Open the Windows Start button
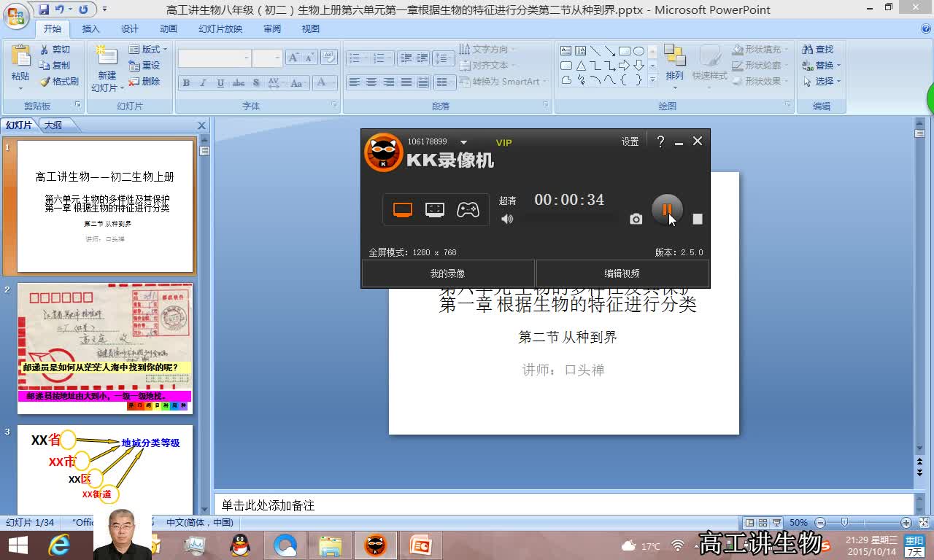 point(18,545)
